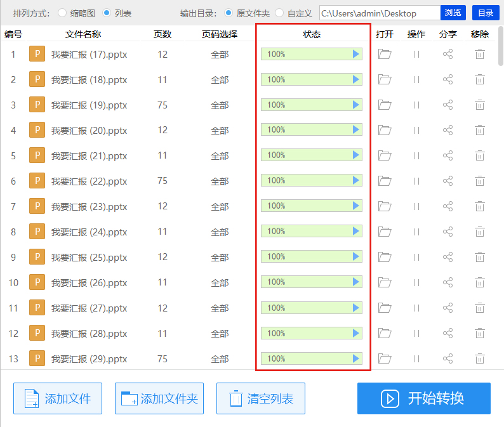Screen dimensions: 504x427
Task: Share file 我要汇报 (17).pptx
Action: click(448, 54)
